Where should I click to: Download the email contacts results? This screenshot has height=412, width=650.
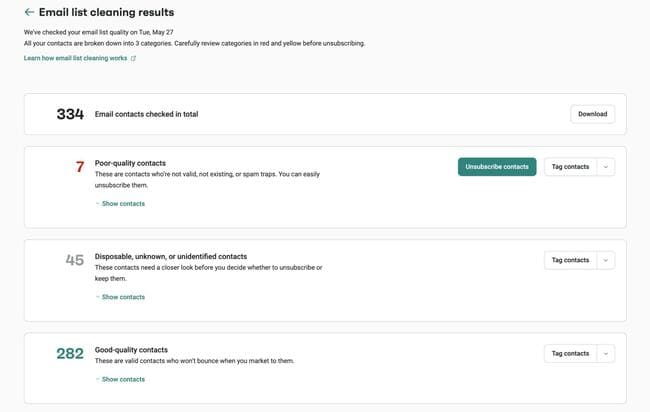coord(592,114)
